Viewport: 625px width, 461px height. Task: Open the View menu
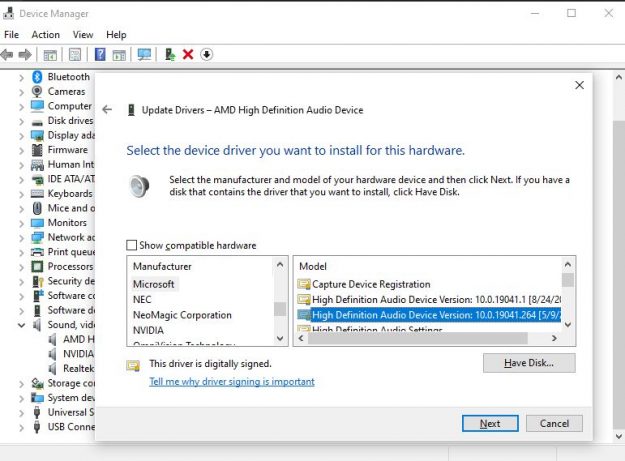point(83,35)
